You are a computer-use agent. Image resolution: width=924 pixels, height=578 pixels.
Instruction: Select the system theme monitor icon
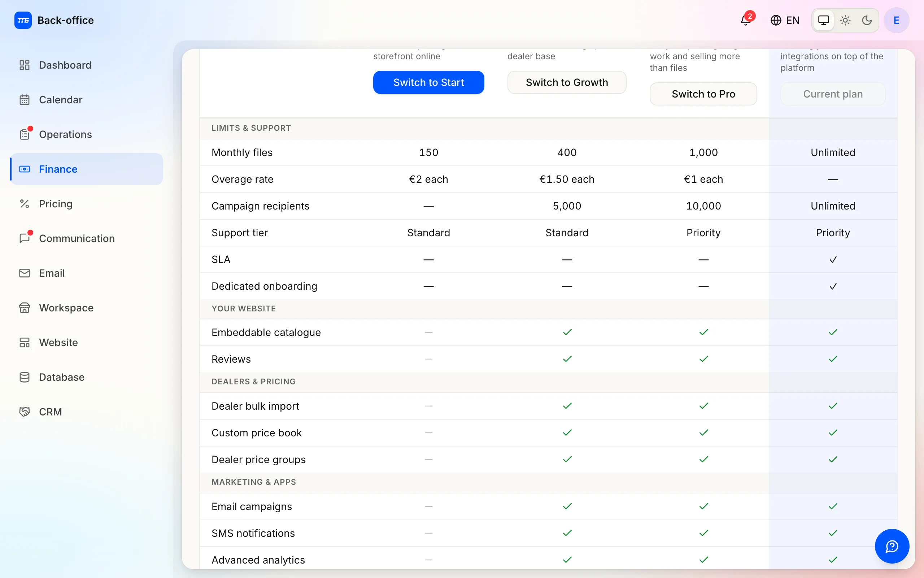tap(824, 20)
